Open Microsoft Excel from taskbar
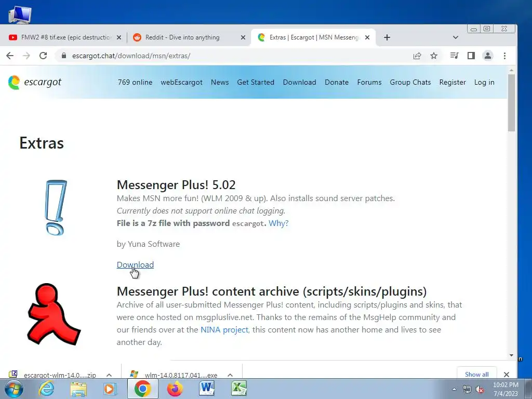 point(239,389)
